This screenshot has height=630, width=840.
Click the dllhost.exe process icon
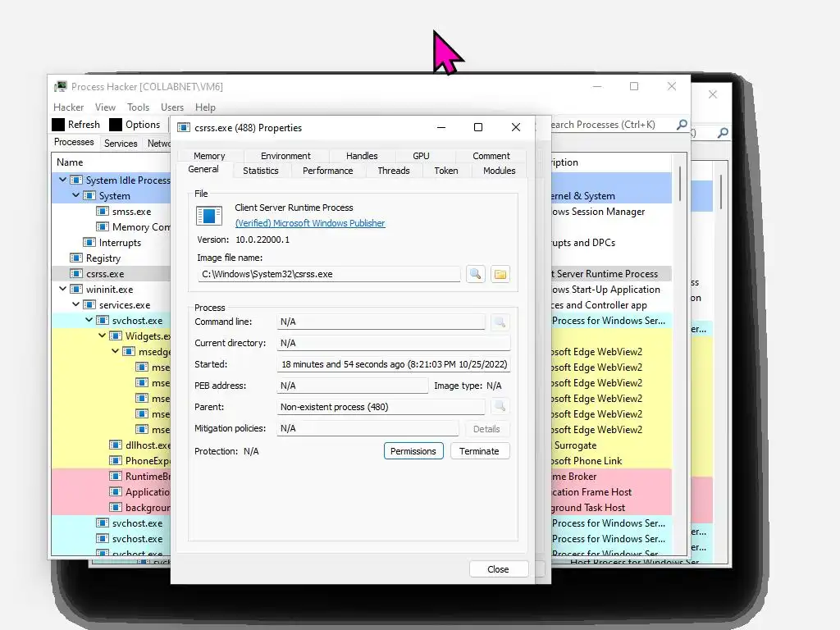tap(116, 445)
